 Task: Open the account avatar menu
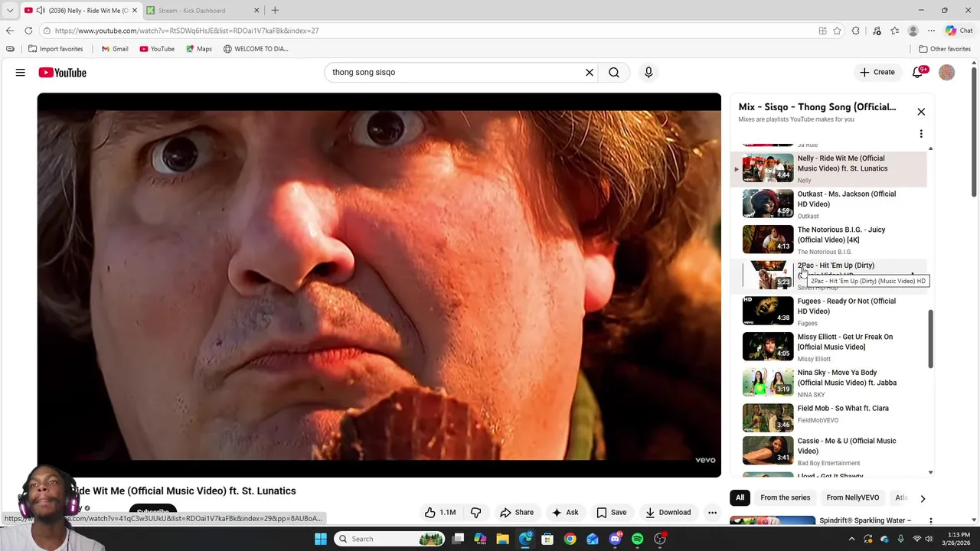click(947, 73)
